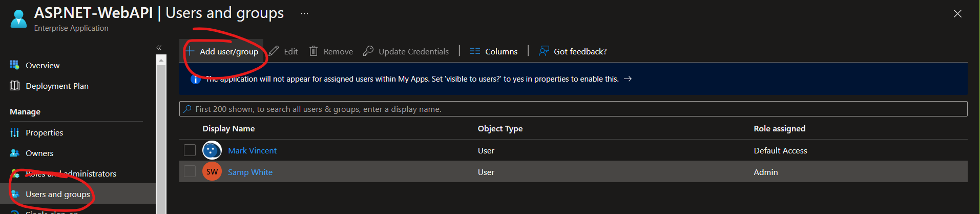This screenshot has height=214, width=980.
Task: Open the Mark Vincent user link
Action: pos(252,150)
